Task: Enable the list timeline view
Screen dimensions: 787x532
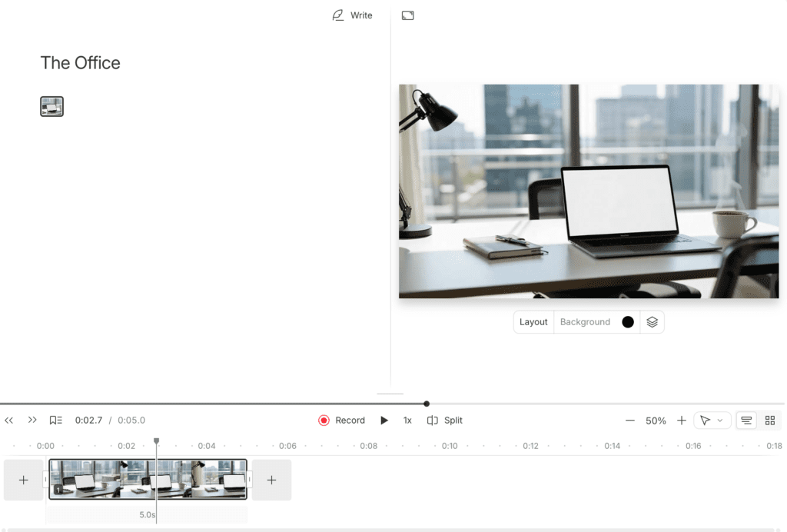Action: (746, 420)
